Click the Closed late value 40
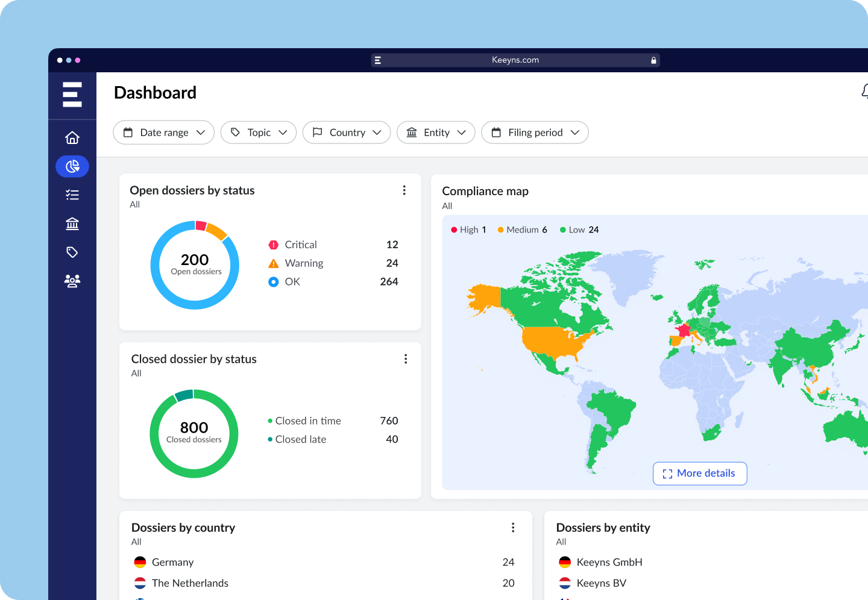The width and height of the screenshot is (868, 600). (x=392, y=440)
